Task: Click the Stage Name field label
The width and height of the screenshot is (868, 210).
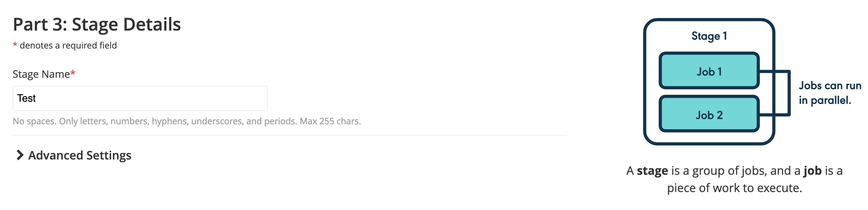Action: pyautogui.click(x=41, y=74)
